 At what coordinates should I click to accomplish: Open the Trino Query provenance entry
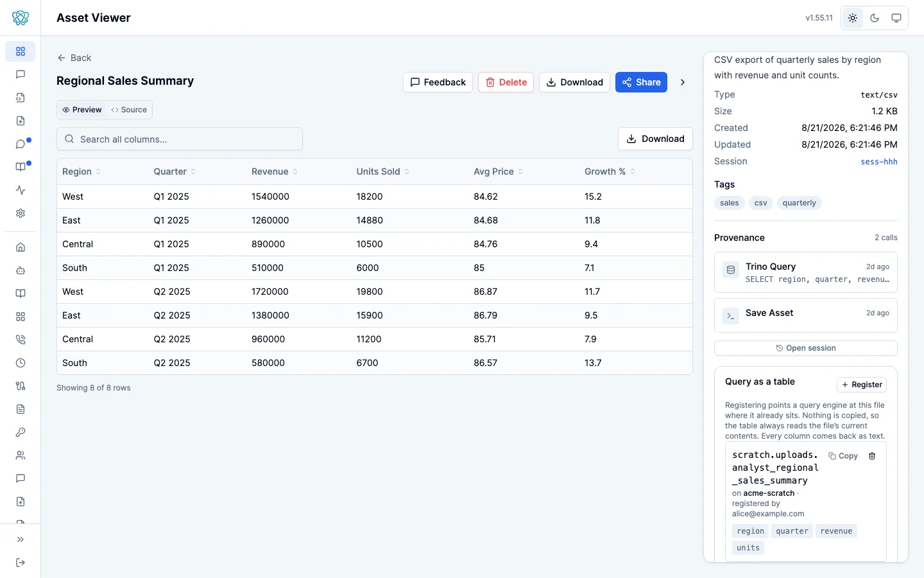806,272
